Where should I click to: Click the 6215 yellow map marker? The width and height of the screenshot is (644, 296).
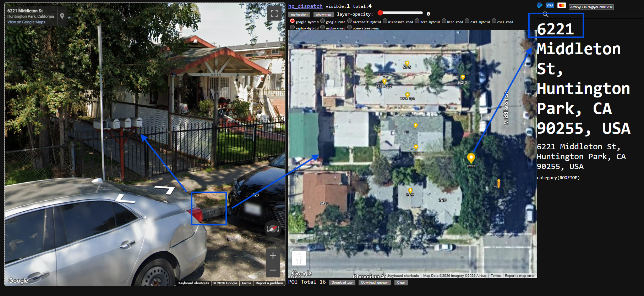[x=407, y=63]
